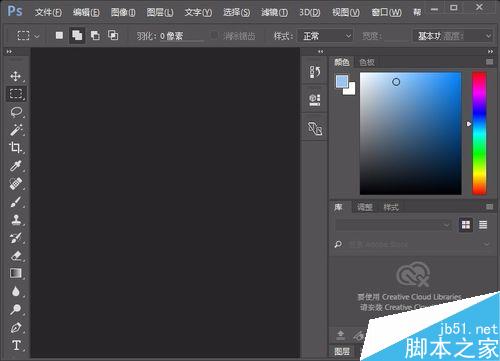Click the foreground color swatch

click(342, 81)
